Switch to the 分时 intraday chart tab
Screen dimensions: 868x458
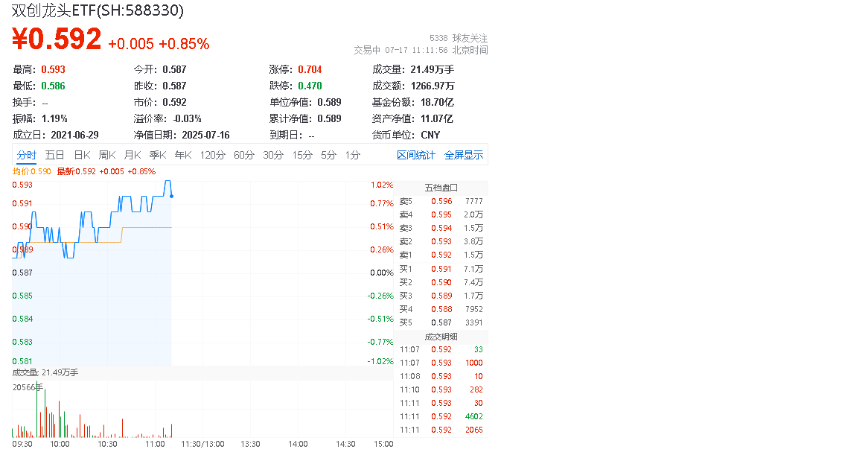tap(27, 154)
